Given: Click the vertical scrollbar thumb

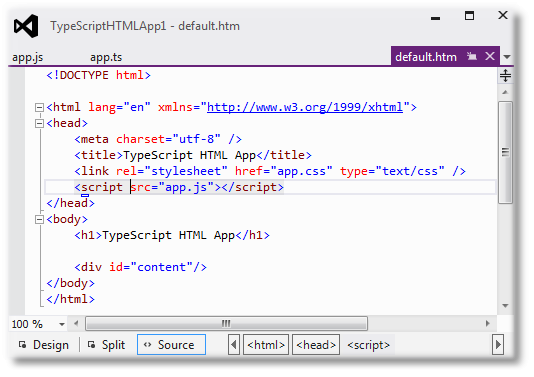Looking at the screenshot, I should tap(505, 152).
